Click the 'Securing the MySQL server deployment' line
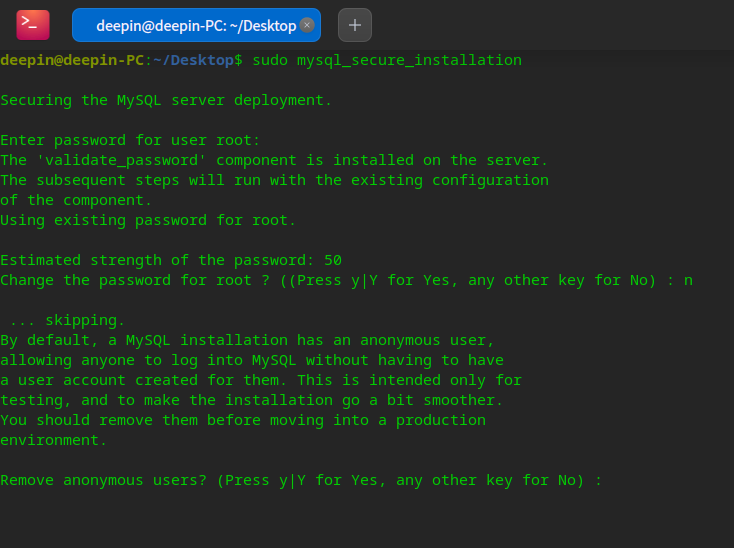The height and width of the screenshot is (548, 734). point(166,100)
